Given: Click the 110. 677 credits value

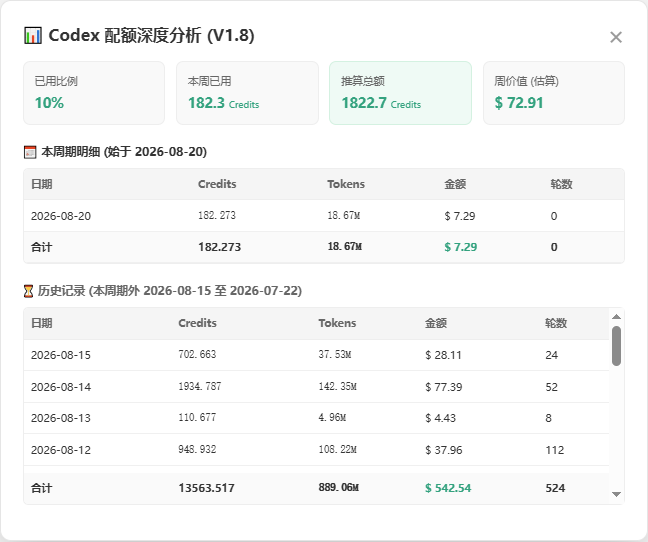Looking at the screenshot, I should coord(197,417).
